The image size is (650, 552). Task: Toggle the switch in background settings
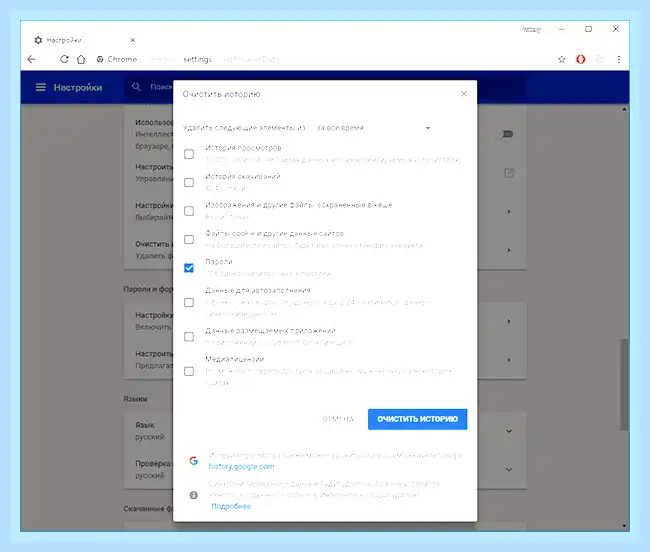click(507, 134)
